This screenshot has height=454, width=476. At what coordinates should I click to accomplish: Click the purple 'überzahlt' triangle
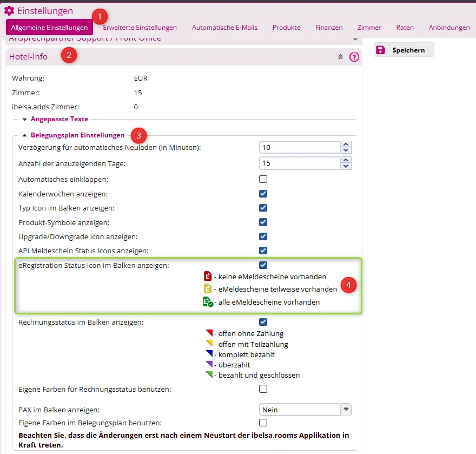(209, 364)
